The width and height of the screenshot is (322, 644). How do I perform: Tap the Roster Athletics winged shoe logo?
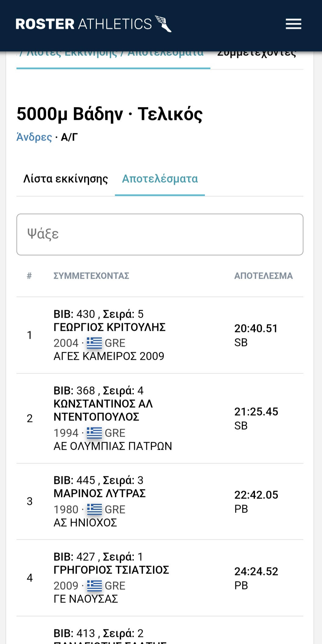[x=163, y=24]
